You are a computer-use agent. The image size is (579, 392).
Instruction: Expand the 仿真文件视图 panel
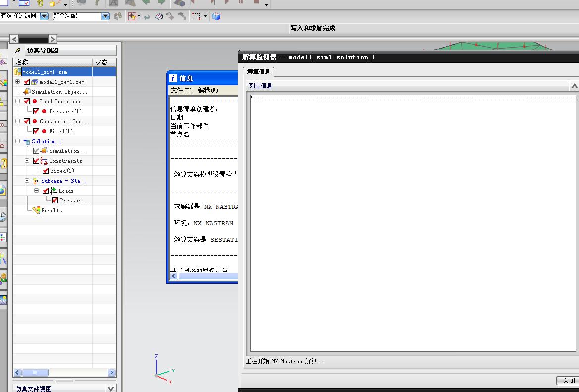point(111,389)
